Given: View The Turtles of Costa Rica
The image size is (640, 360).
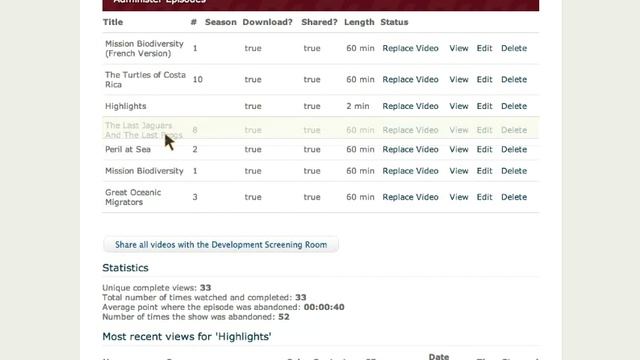Looking at the screenshot, I should (459, 80).
